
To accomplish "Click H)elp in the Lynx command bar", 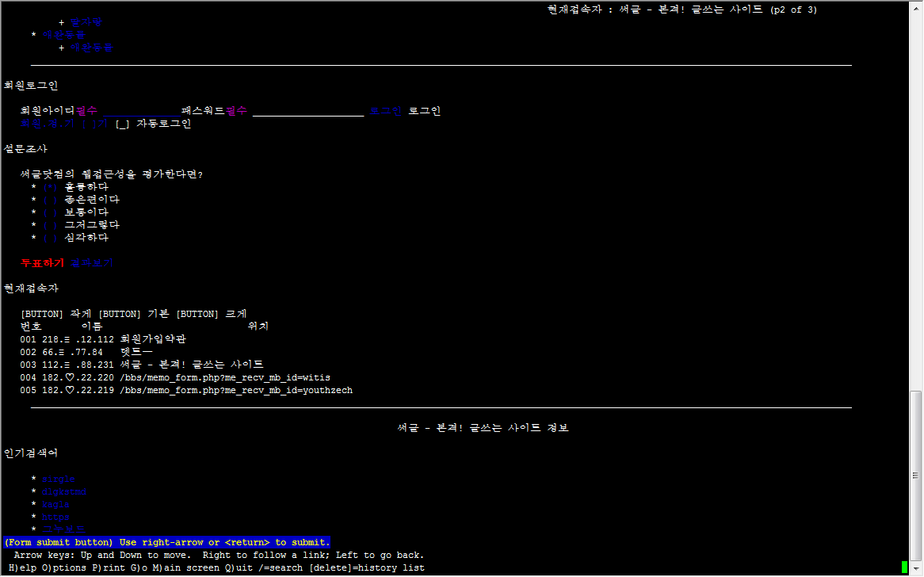I will [22, 568].
